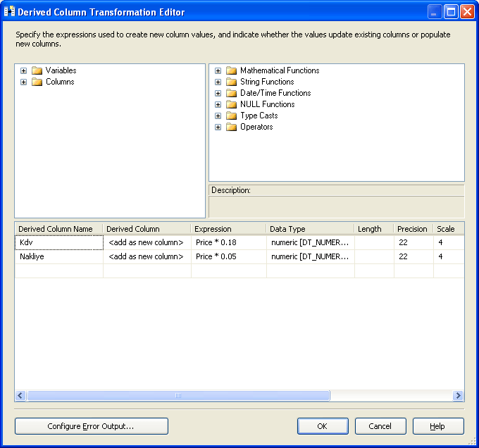Open Derived Column dropdown for Kdv row
Viewport: 479px width, 448px height.
pyautogui.click(x=147, y=242)
